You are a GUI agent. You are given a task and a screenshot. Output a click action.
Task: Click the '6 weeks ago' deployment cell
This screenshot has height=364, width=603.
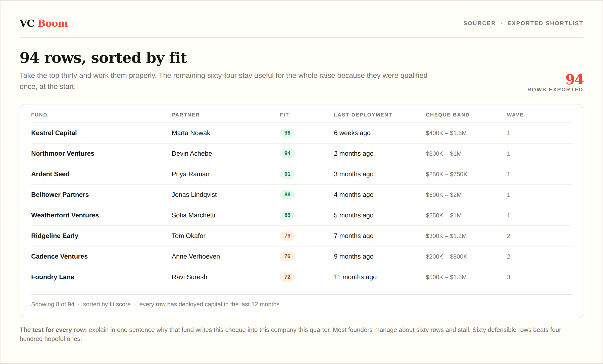coord(352,133)
